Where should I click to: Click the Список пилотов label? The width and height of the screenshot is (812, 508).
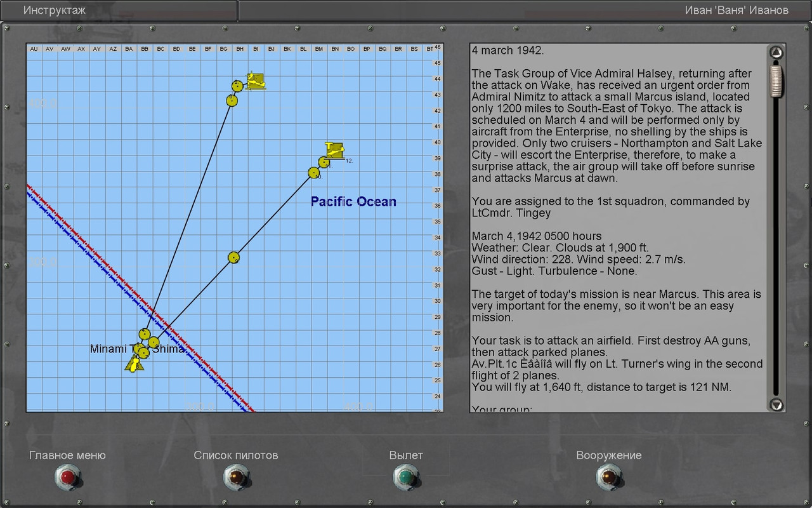[236, 455]
